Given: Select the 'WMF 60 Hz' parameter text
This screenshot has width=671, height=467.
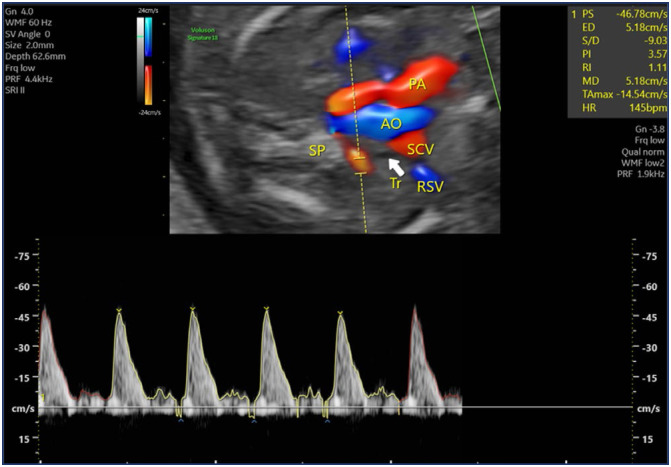Looking at the screenshot, I should pyautogui.click(x=29, y=23).
